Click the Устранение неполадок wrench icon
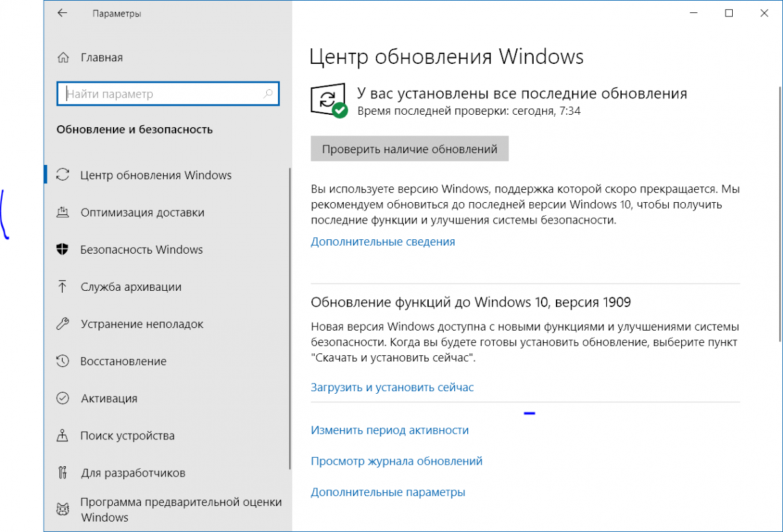This screenshot has width=783, height=532. 63,324
